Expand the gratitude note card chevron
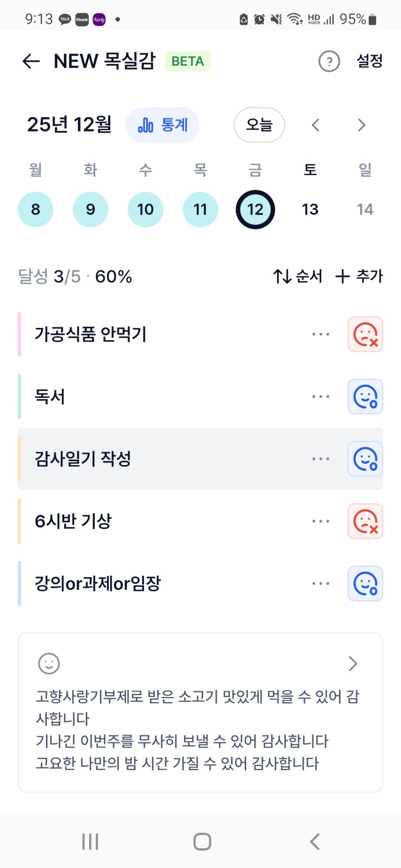401x868 pixels. point(353,663)
